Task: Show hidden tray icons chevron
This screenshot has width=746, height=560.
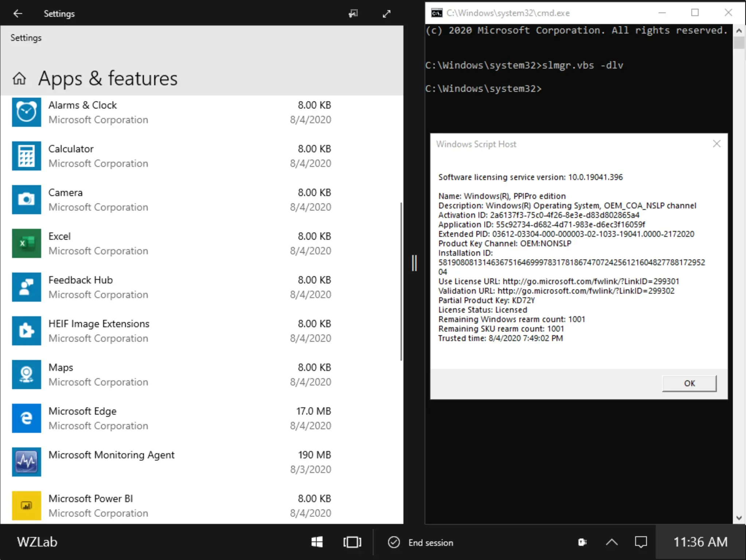Action: click(x=612, y=542)
